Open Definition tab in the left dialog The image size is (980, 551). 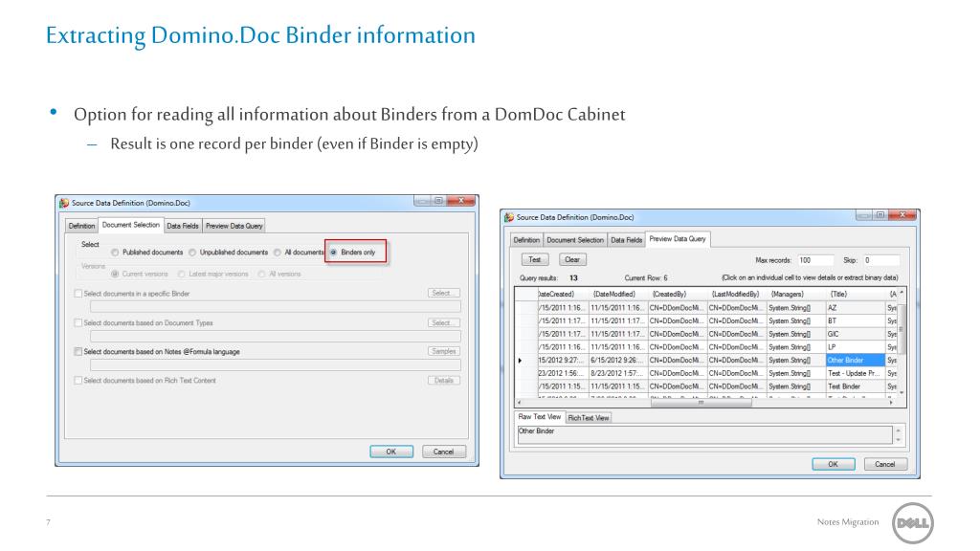point(82,226)
